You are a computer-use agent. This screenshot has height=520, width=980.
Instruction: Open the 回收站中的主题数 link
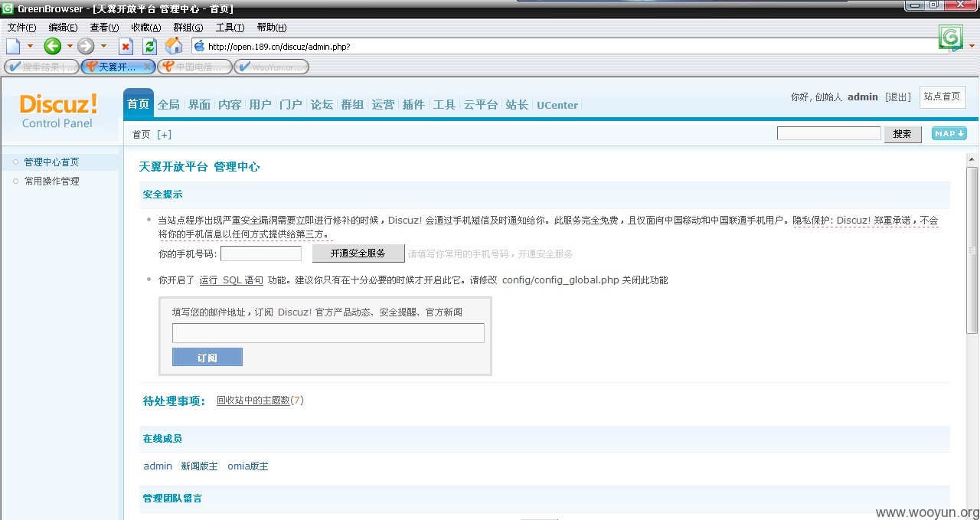tap(253, 401)
